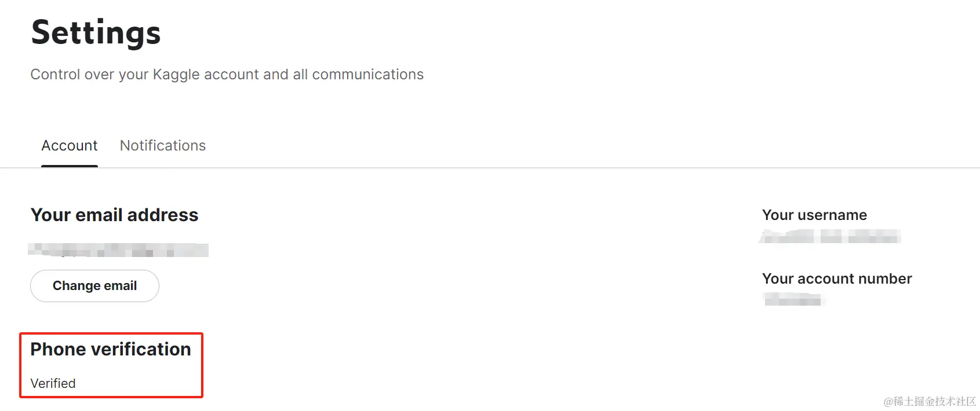980x411 pixels.
Task: Click the Settings page title
Action: pos(96,32)
